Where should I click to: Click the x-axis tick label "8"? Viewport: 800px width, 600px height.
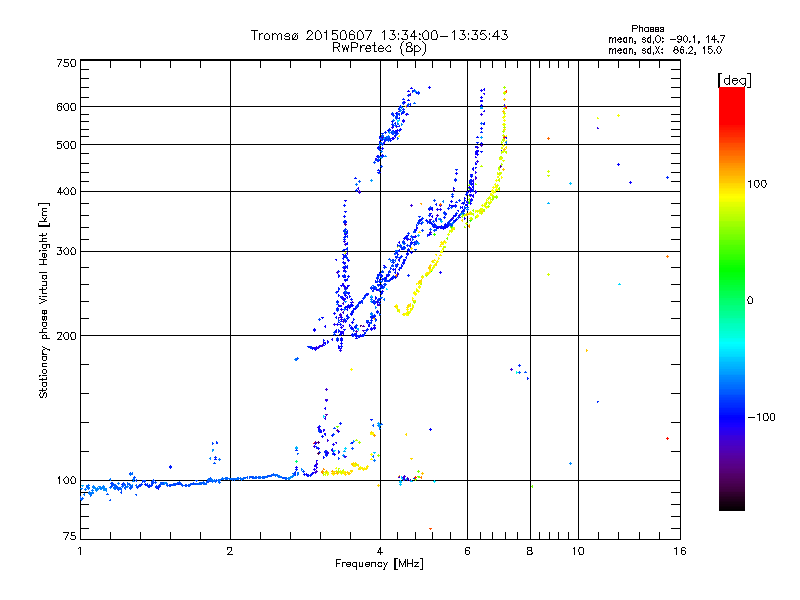tap(530, 551)
